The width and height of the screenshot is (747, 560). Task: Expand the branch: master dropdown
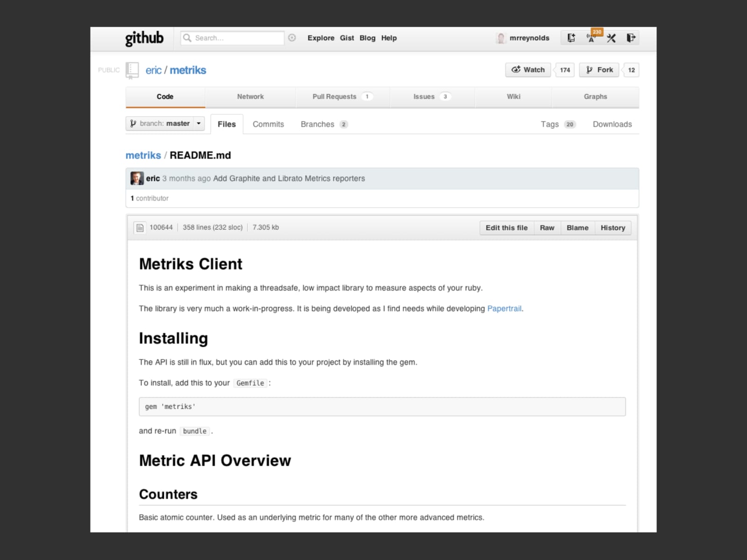coord(165,124)
